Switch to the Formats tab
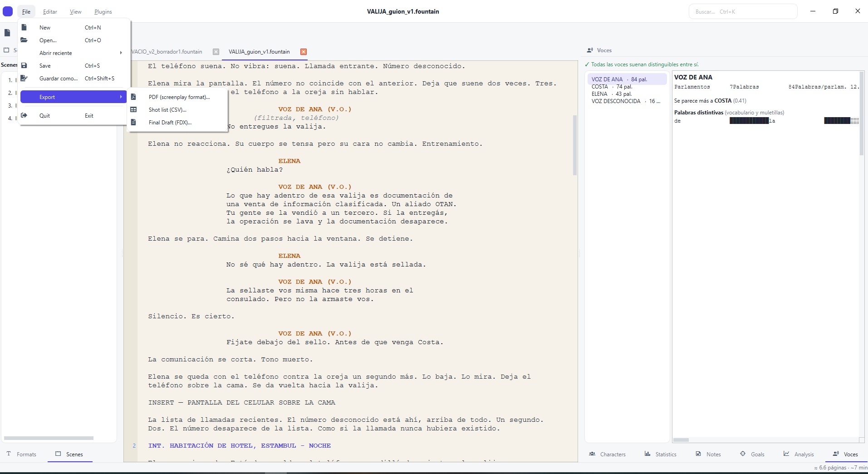 pyautogui.click(x=21, y=454)
